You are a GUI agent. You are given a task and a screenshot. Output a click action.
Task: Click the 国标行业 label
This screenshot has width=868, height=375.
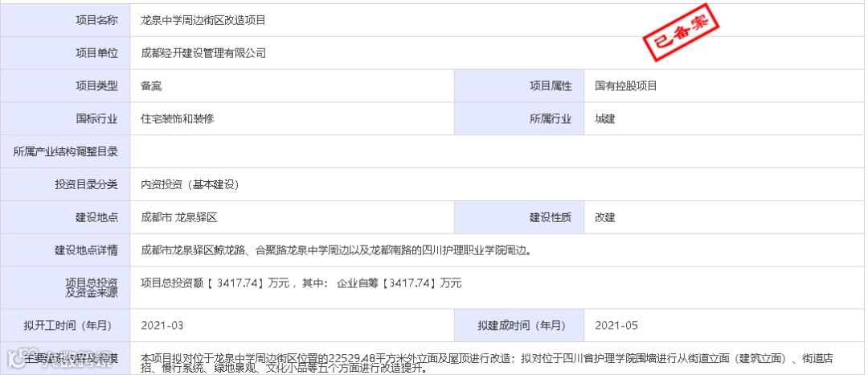pyautogui.click(x=96, y=119)
